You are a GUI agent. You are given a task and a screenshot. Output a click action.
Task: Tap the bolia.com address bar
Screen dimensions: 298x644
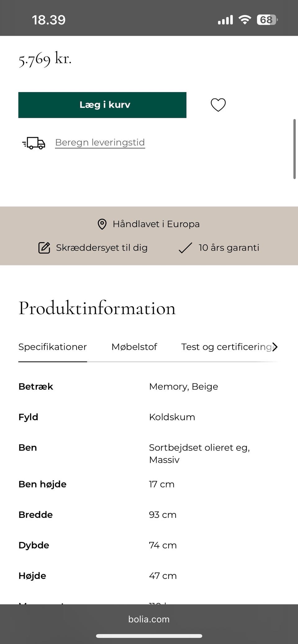149,620
